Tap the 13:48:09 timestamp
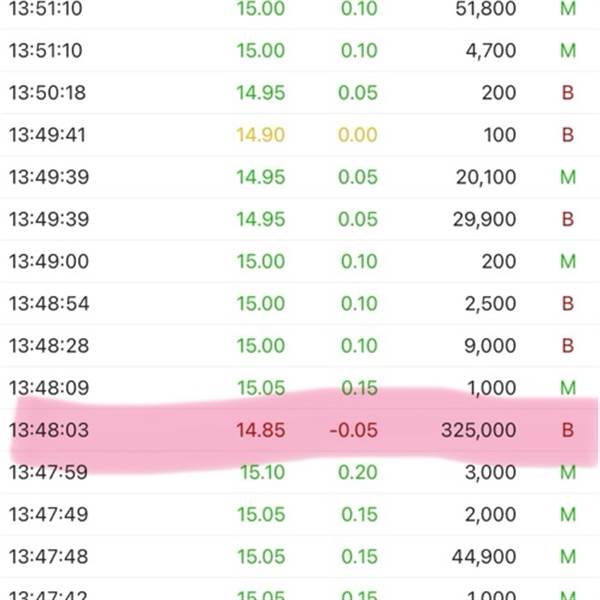Viewport: 600px width, 600px height. 48,388
